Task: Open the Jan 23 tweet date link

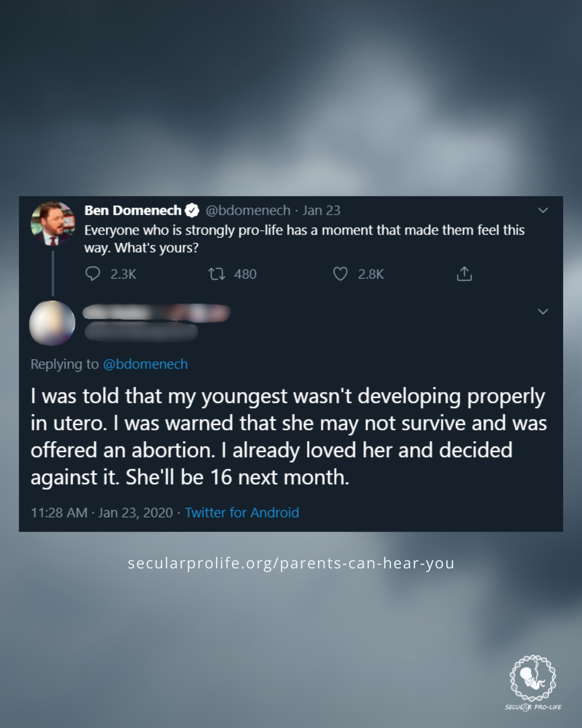Action: [321, 210]
